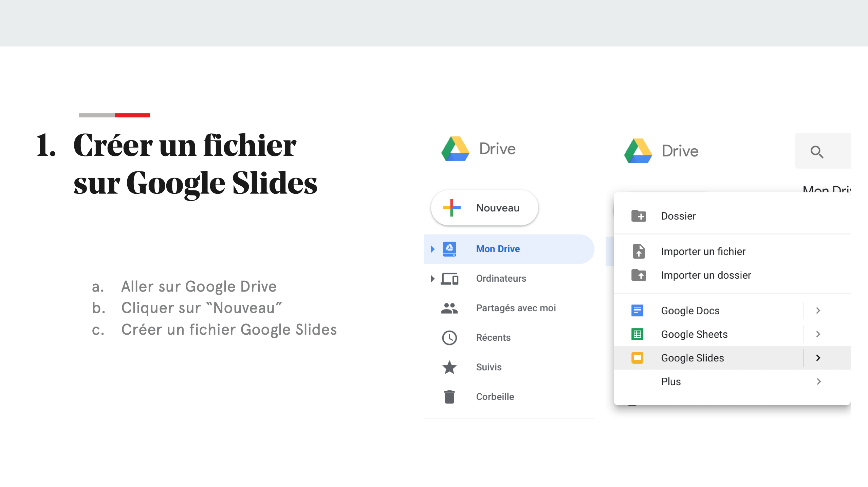Expand the Mon Drive tree arrow
The height and width of the screenshot is (487, 868).
click(x=432, y=249)
